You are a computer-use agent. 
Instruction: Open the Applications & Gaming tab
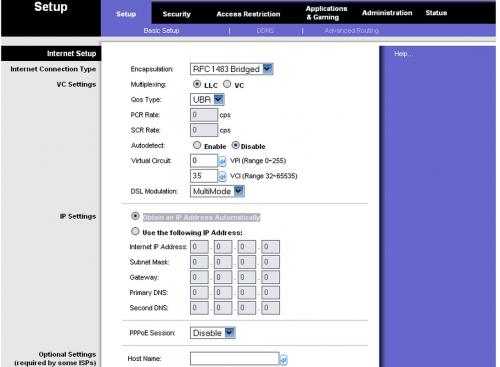click(326, 13)
